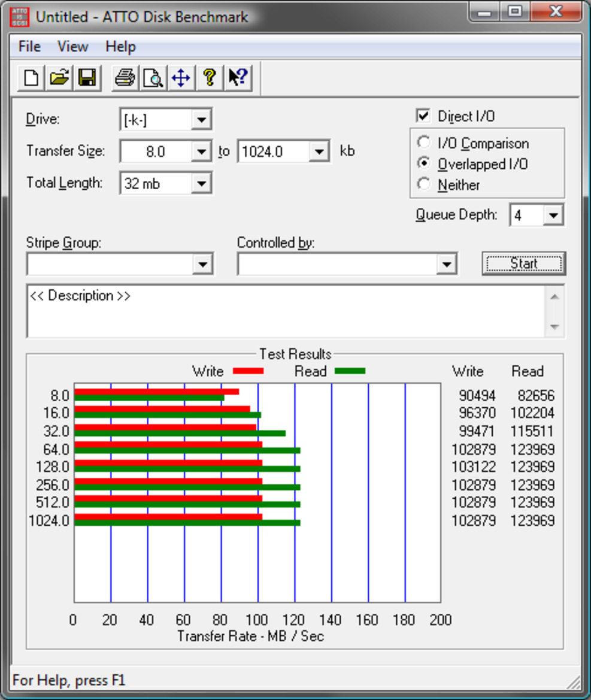Screen dimensions: 591x700
Task: Click the 8.0 chart row label
Action: point(60,396)
